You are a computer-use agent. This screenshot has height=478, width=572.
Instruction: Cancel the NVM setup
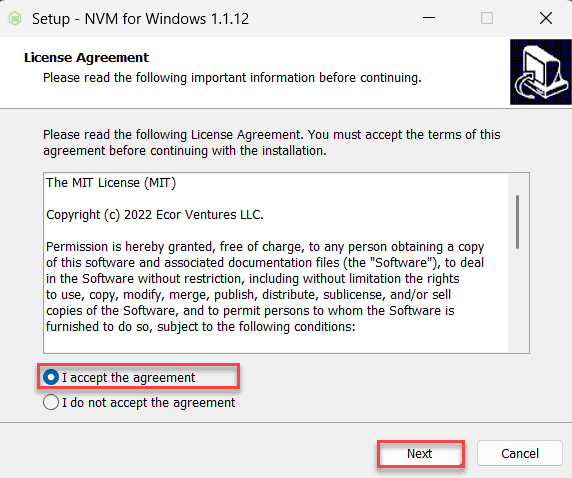pyautogui.click(x=519, y=454)
